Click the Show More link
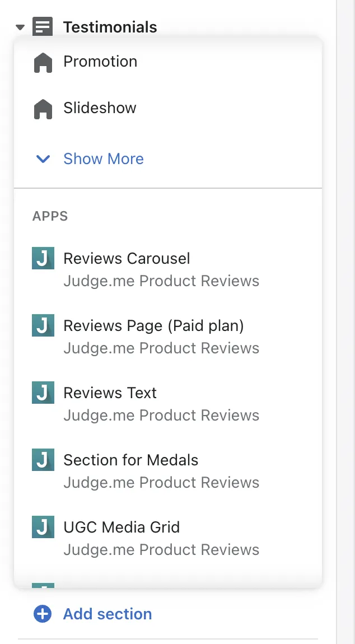355x644 pixels. tap(104, 158)
